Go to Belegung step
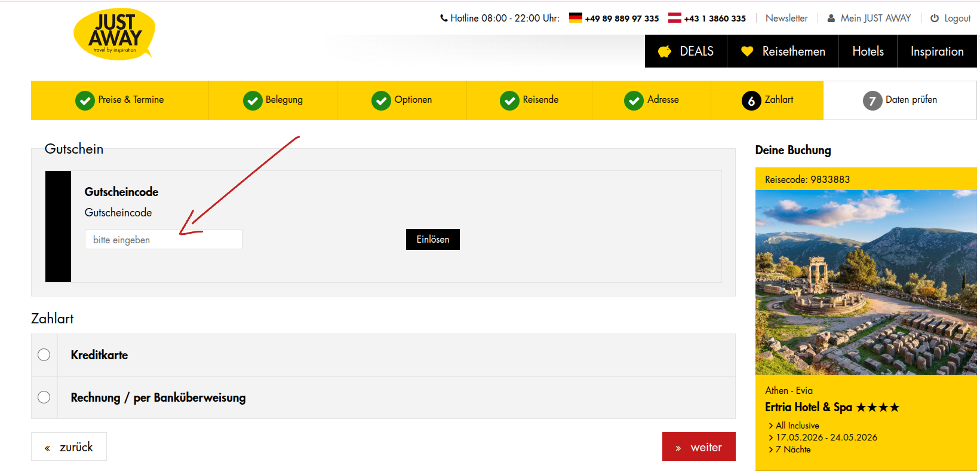The width and height of the screenshot is (980, 471). click(273, 100)
